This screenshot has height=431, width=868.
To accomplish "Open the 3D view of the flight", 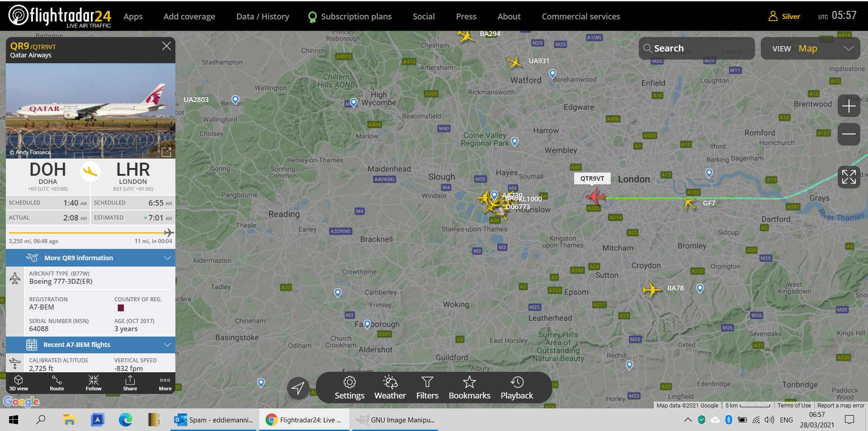I will (19, 383).
